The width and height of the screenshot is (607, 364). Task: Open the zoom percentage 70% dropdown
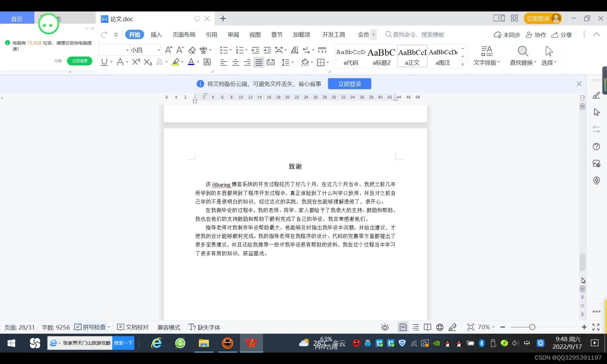point(486,327)
